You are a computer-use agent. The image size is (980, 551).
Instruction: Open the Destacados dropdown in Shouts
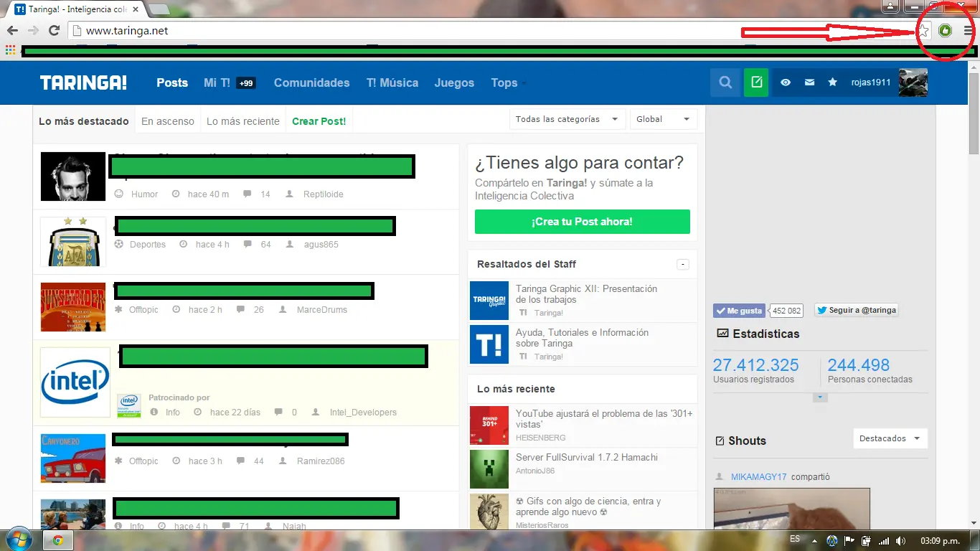[890, 438]
